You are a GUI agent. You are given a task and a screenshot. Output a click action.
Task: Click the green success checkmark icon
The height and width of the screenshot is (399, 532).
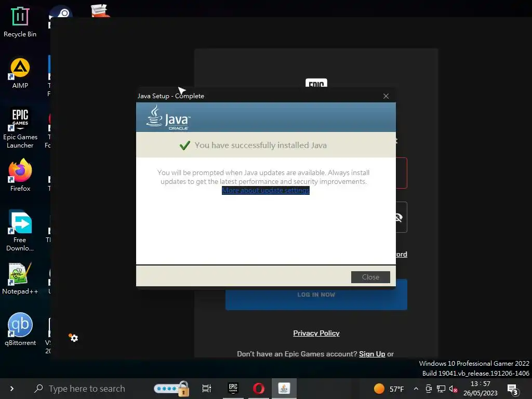[185, 145]
